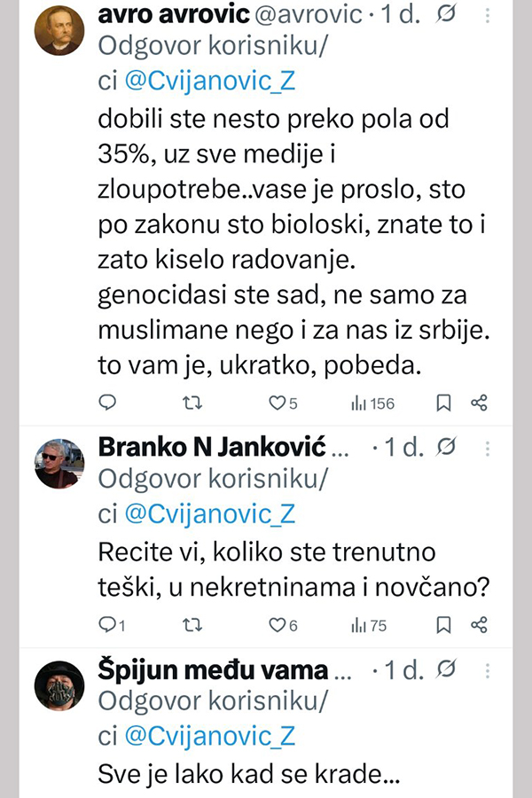Retweet avro avrovic's post

pos(192,403)
